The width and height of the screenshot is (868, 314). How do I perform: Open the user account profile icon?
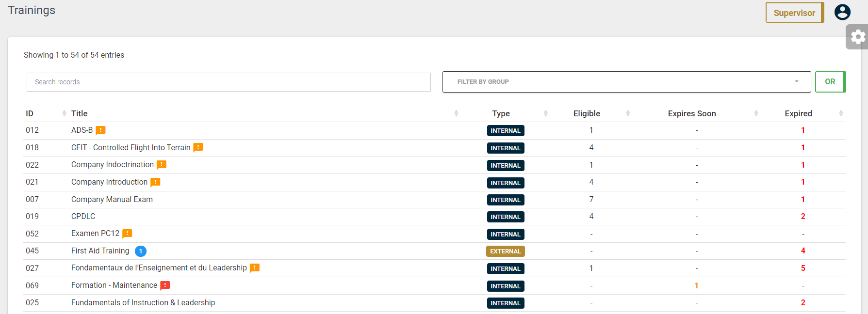pos(842,12)
